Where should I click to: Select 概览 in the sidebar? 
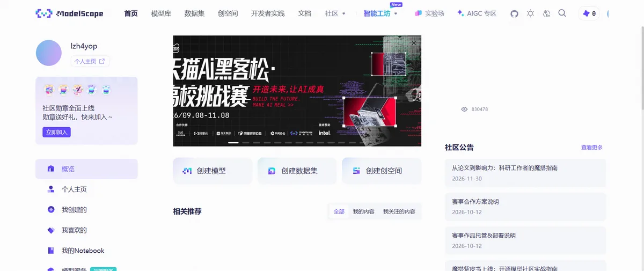coord(86,169)
